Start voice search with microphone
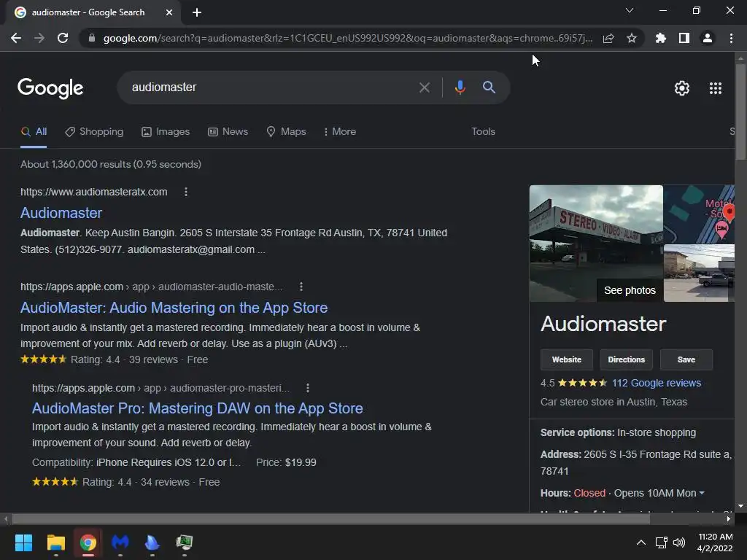This screenshot has height=560, width=747. click(460, 87)
